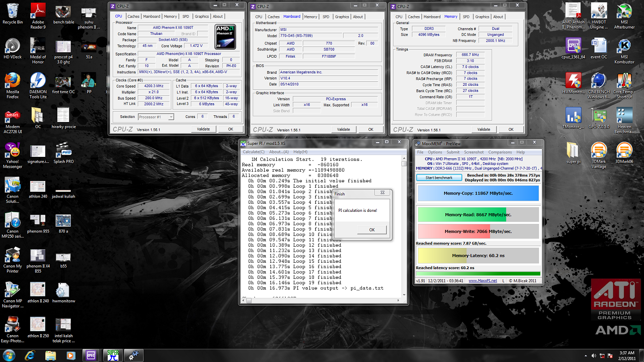The height and width of the screenshot is (362, 644).
Task: Open Medal of Honor desktop icon
Action: click(x=38, y=51)
